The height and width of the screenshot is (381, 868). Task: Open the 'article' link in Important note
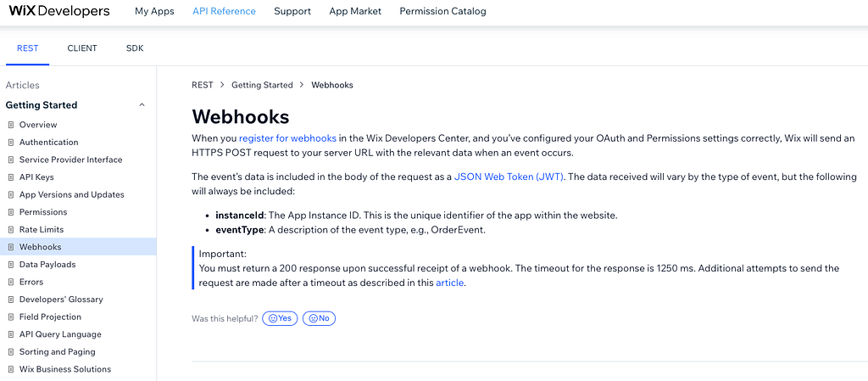click(x=449, y=283)
